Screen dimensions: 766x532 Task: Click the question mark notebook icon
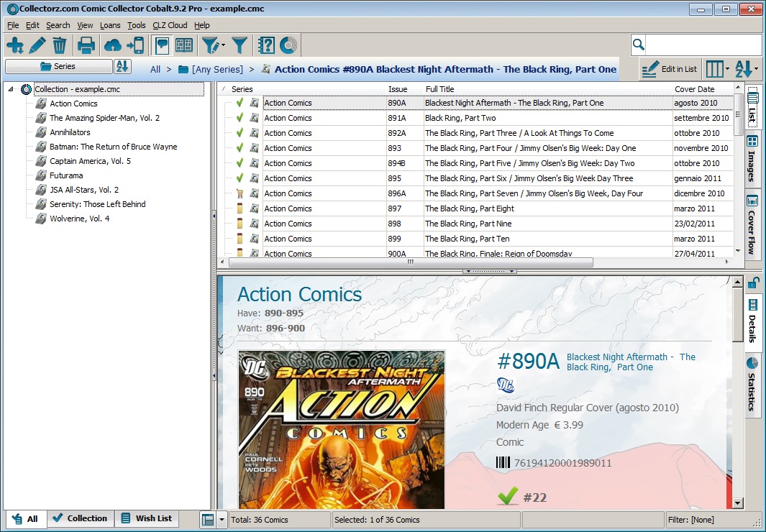tap(266, 45)
